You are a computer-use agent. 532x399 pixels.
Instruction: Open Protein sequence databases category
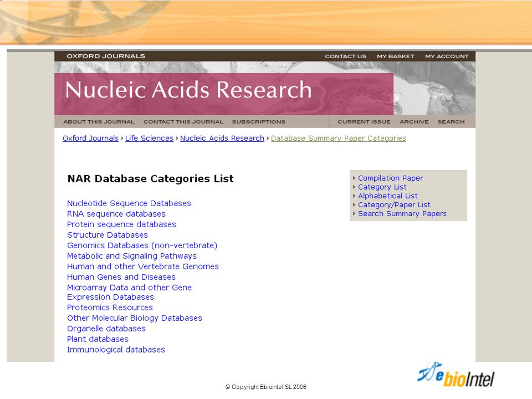click(x=121, y=224)
